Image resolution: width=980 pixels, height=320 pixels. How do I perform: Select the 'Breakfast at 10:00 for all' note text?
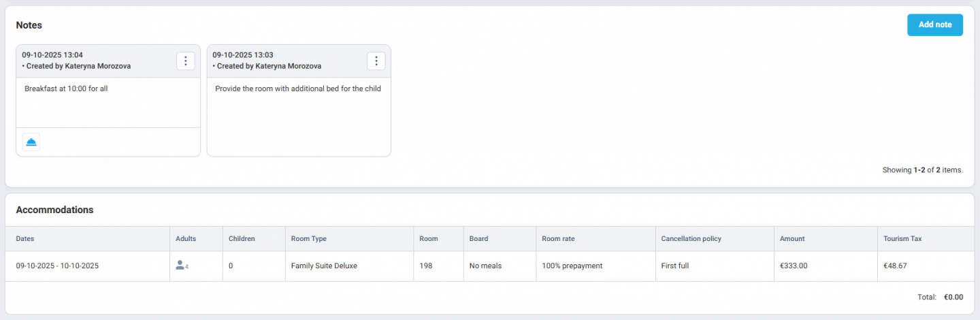66,89
